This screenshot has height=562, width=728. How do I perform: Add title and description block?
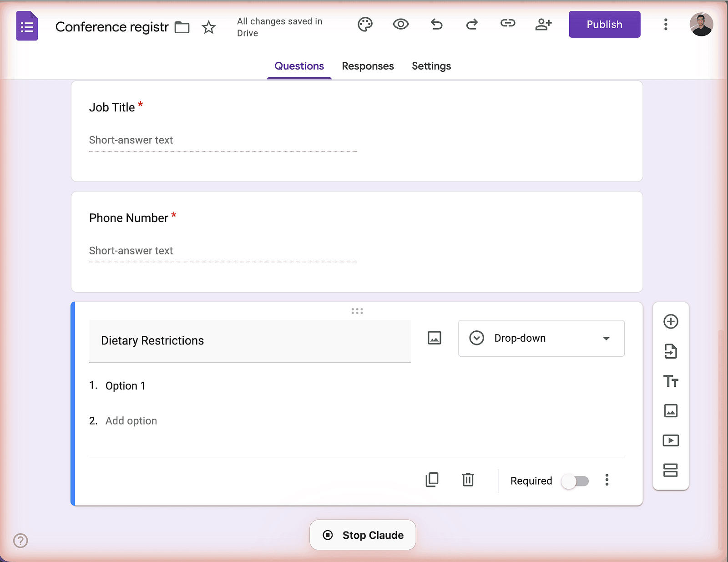point(670,381)
